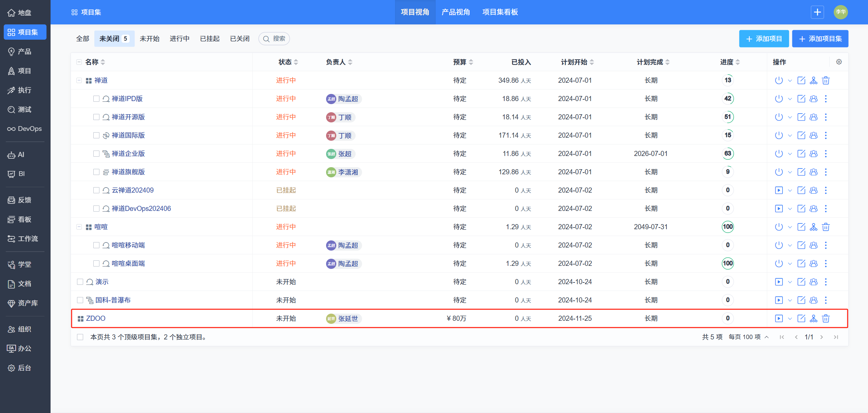Click more options dots for 喧喧移动端

(x=826, y=245)
